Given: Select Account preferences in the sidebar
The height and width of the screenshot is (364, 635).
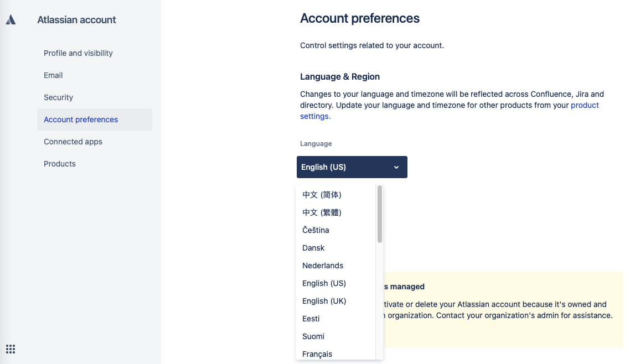Looking at the screenshot, I should point(81,119).
